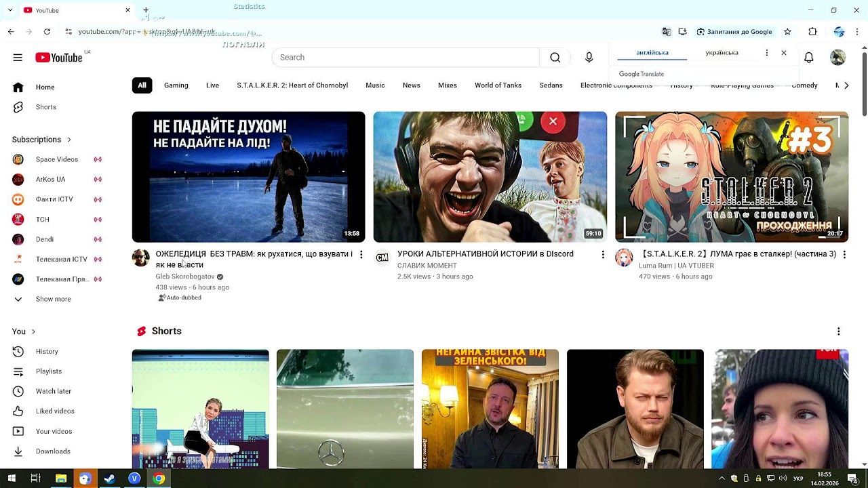Open Windows Start menu
Screen dimensions: 868x488
coord(12,479)
